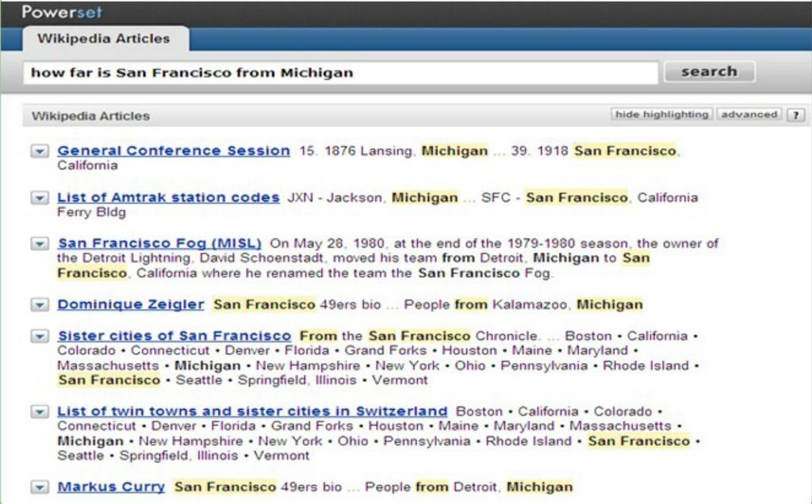Viewport: 812px width, 504px height.
Task: Open the Dominique Zeigler article
Action: 131,304
